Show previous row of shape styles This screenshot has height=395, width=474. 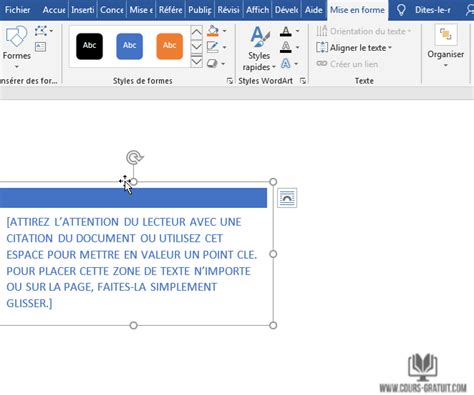(196, 33)
